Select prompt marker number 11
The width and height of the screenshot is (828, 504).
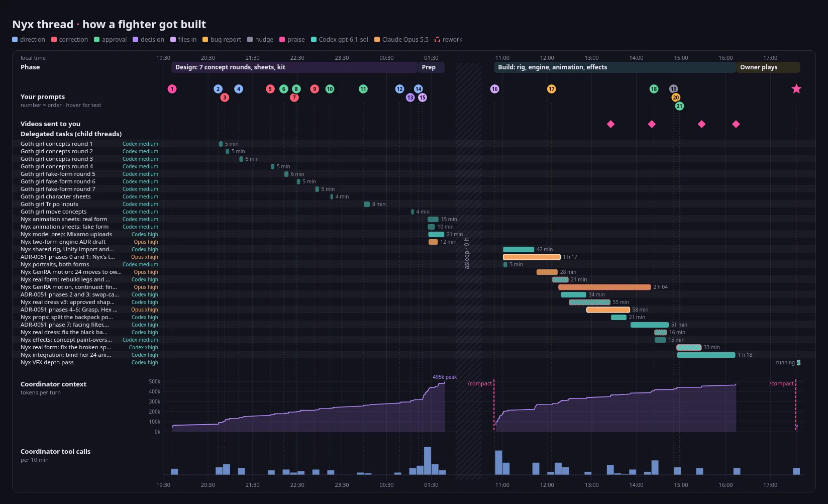tap(363, 89)
